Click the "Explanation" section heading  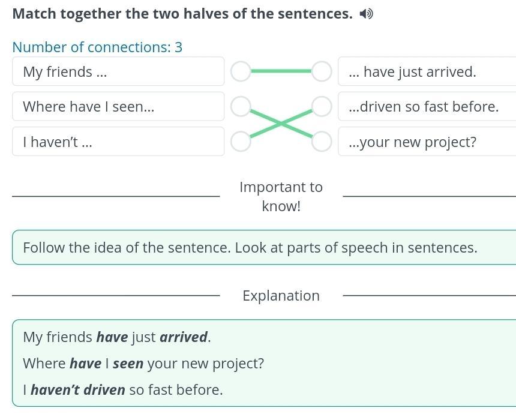(x=281, y=295)
